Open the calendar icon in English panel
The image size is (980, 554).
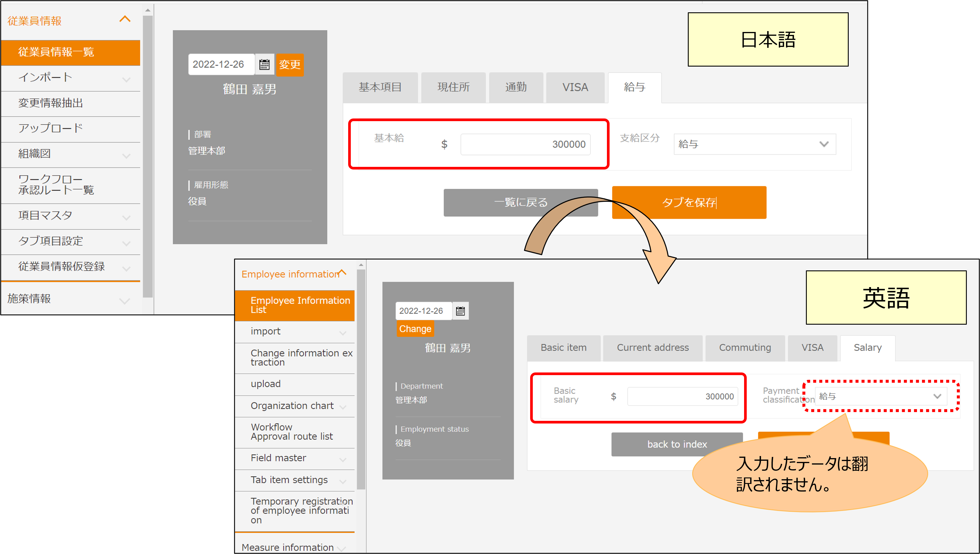click(x=460, y=311)
